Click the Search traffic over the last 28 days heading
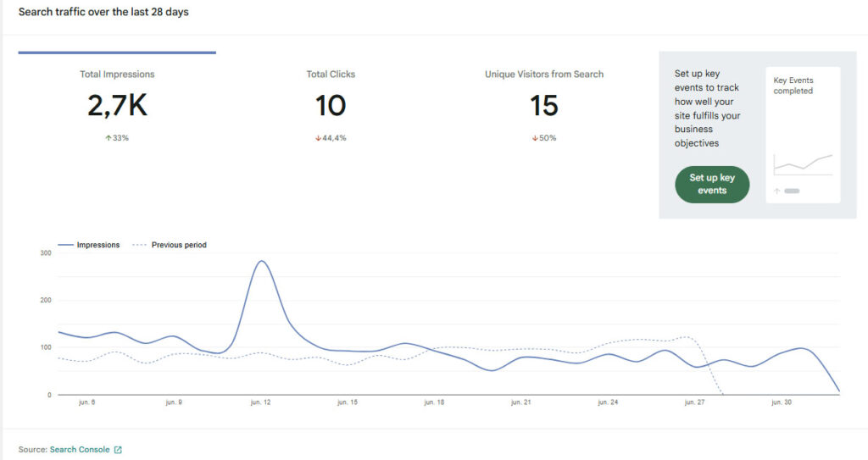The width and height of the screenshot is (868, 460). tap(103, 12)
